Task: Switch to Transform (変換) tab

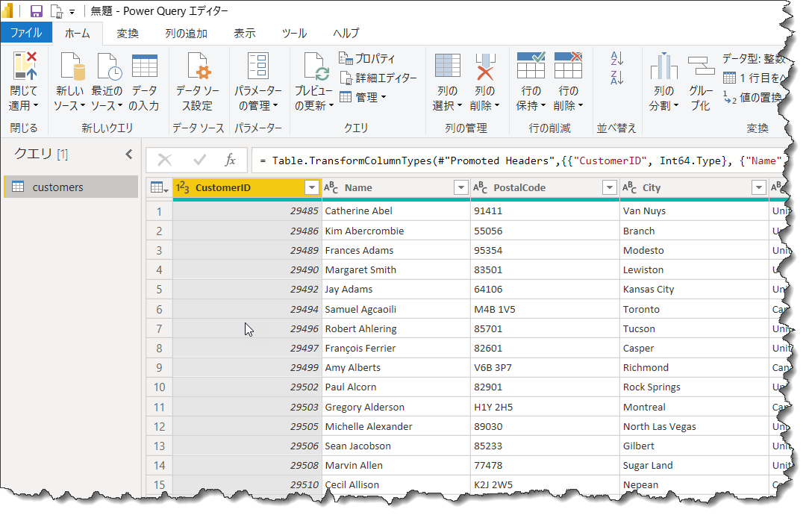Action: click(128, 34)
